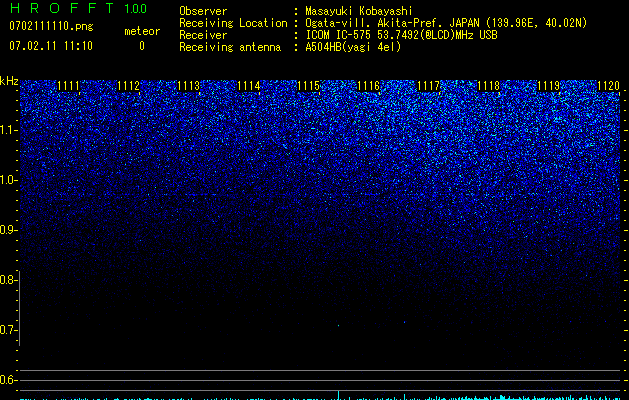Click the Receiving Location label
629x400 pixels.
(233, 23)
